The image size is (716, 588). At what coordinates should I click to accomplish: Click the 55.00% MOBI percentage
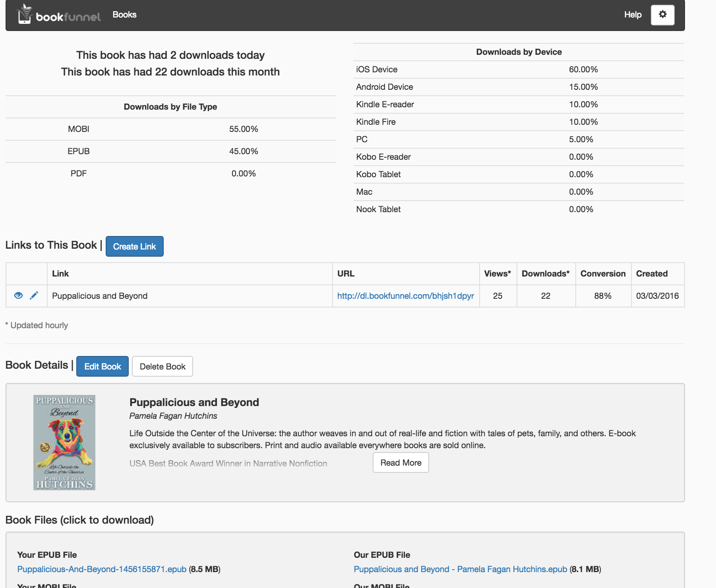pyautogui.click(x=244, y=129)
